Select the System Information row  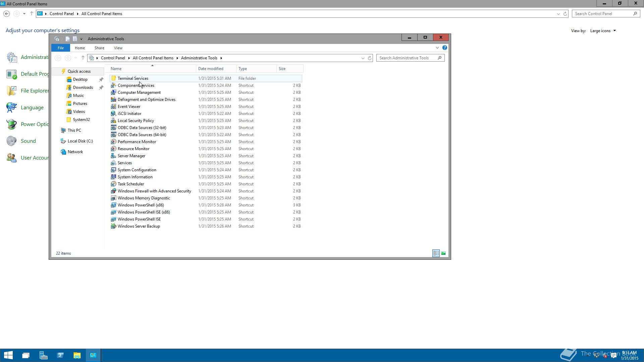206,177
